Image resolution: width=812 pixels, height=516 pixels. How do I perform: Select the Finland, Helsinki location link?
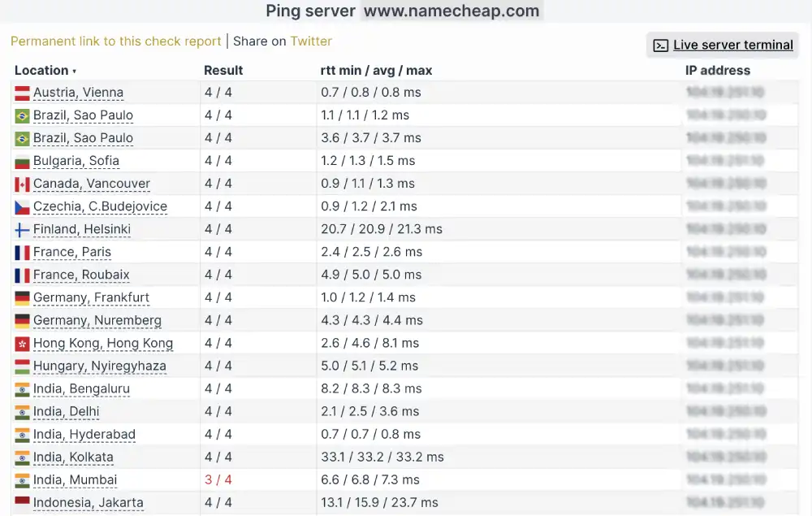click(81, 229)
